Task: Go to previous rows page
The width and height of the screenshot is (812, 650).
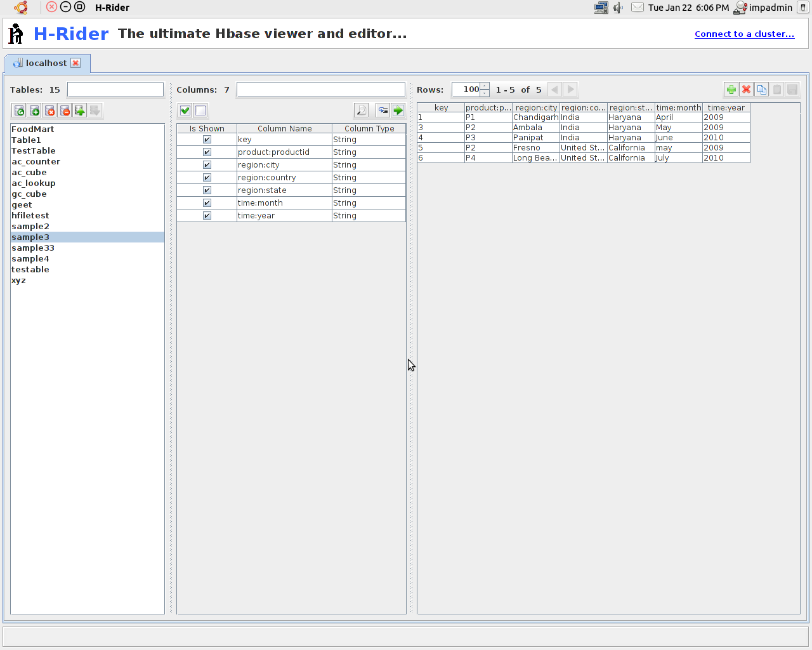Action: point(554,90)
